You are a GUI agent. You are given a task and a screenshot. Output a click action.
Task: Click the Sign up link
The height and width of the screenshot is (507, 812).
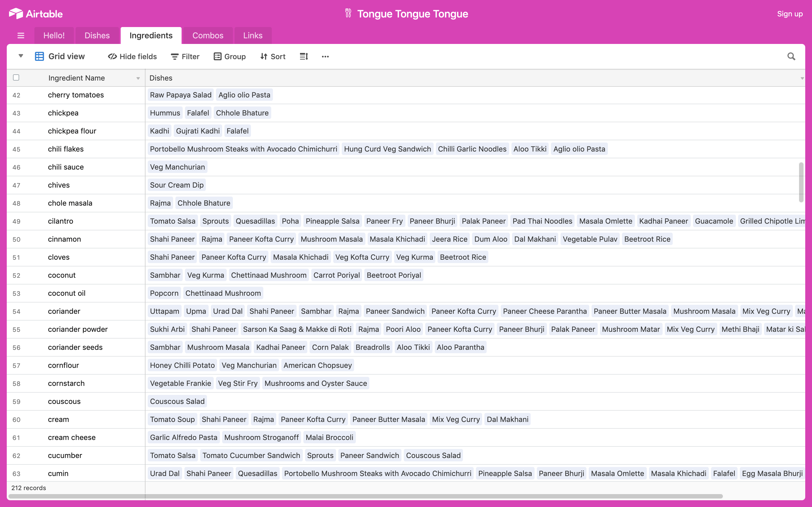(789, 14)
